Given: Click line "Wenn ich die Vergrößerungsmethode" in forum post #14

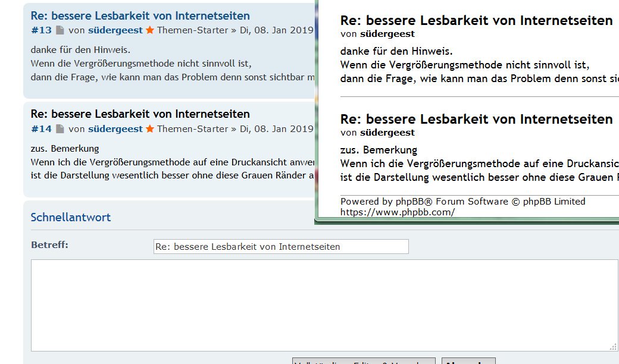Looking at the screenshot, I should pos(173,162).
